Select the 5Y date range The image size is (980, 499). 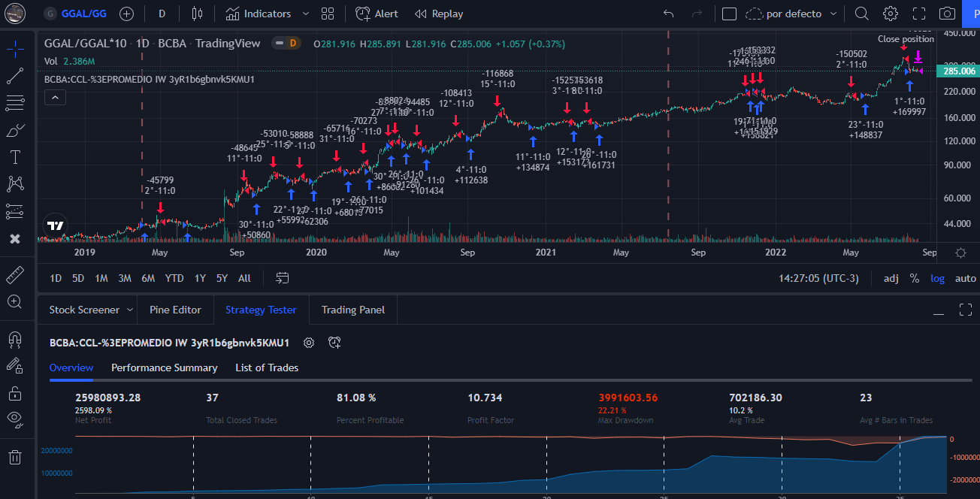click(222, 278)
